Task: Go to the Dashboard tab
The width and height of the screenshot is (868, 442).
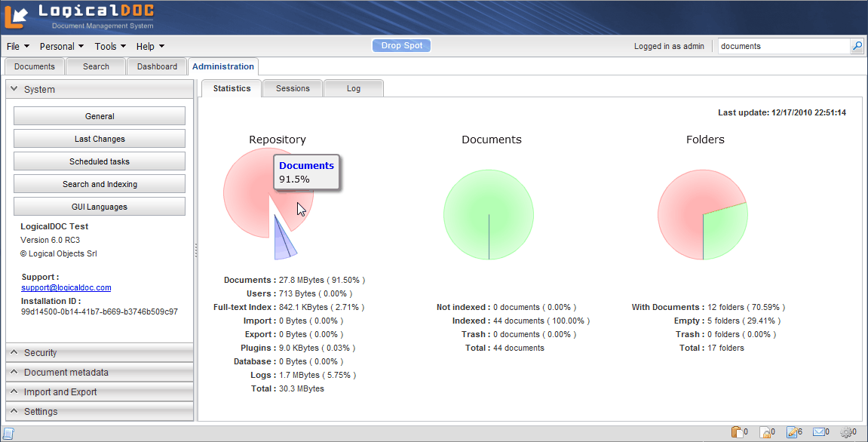Action: pos(157,66)
